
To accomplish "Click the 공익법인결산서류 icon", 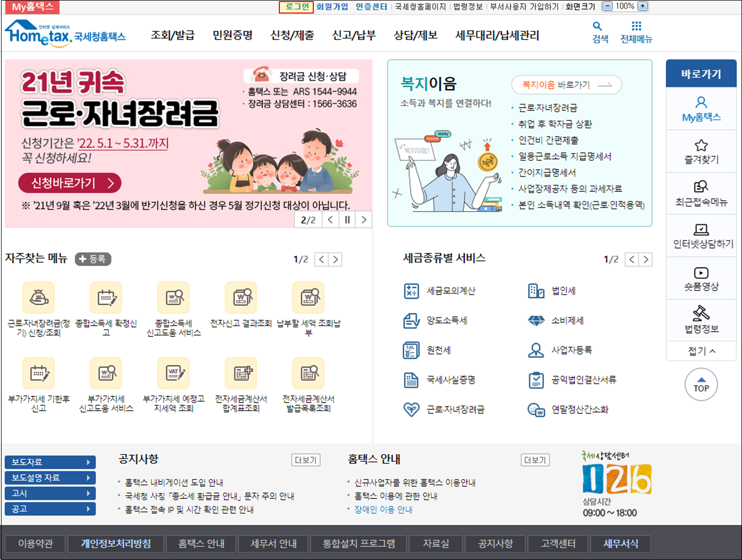I will click(536, 380).
